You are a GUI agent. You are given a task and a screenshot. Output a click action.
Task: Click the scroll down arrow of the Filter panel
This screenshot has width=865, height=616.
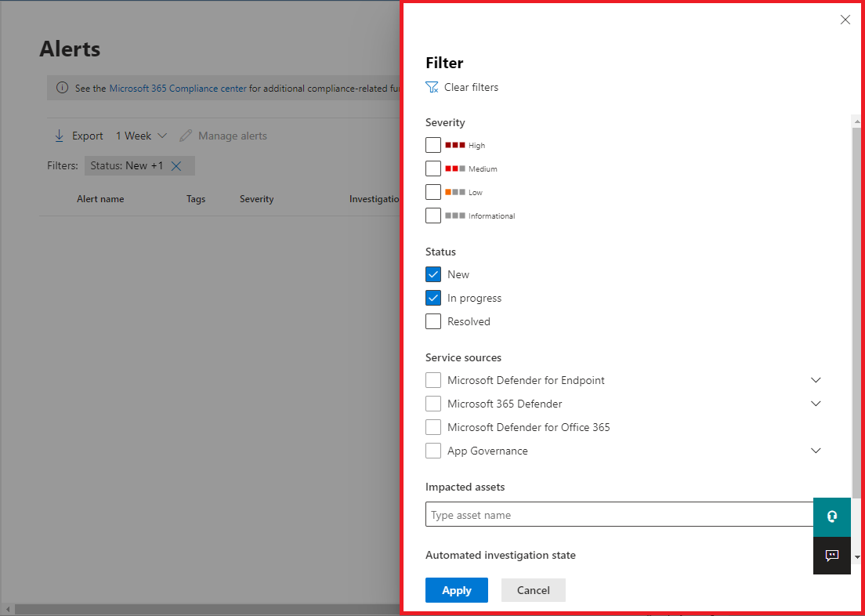click(x=856, y=557)
